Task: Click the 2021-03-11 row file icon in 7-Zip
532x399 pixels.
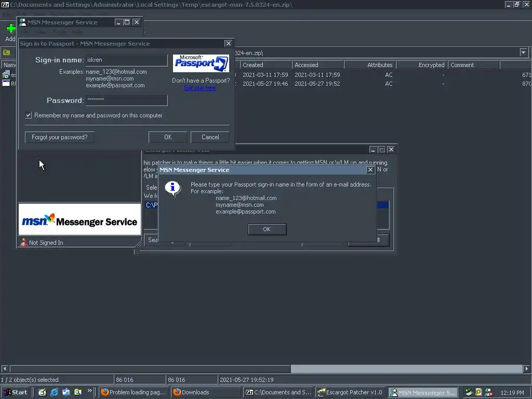Action: click(6, 75)
